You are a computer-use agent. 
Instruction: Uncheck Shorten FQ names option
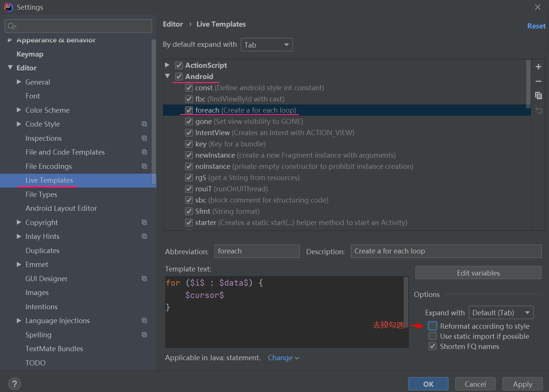coord(433,346)
